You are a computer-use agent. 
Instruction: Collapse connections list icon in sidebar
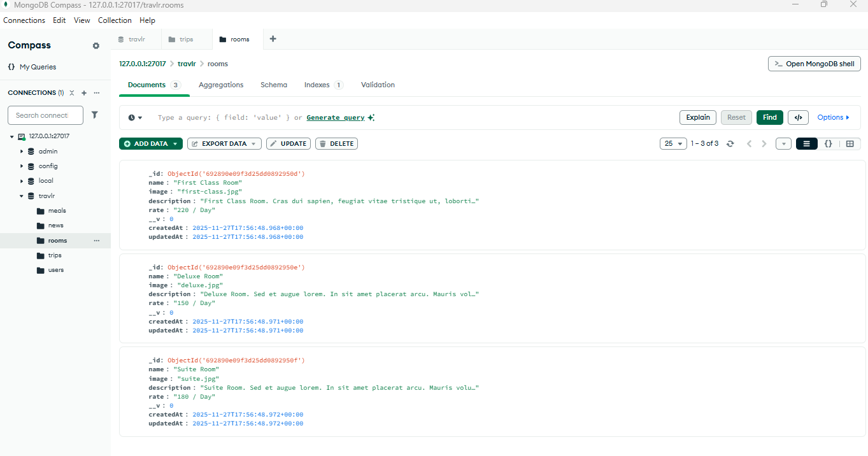tap(72, 93)
